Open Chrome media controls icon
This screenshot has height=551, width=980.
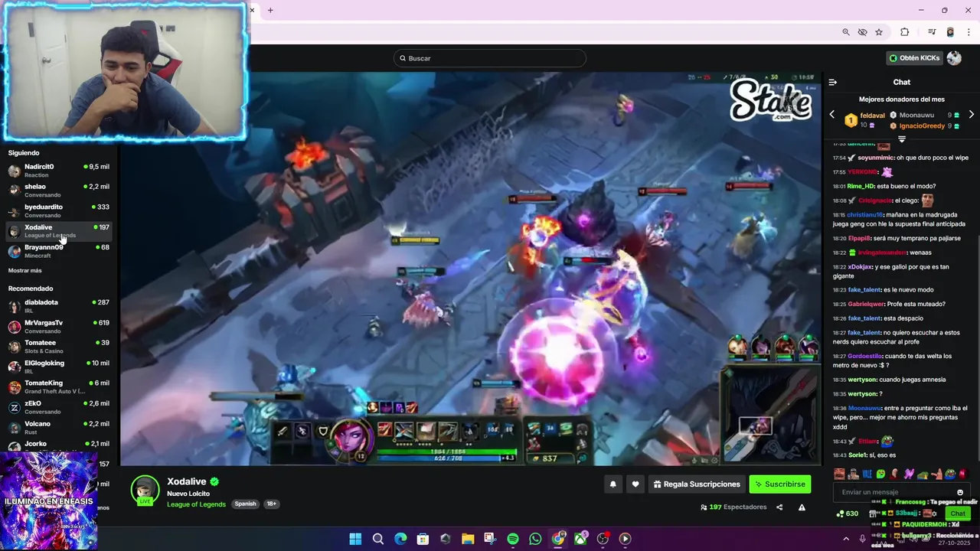(932, 32)
